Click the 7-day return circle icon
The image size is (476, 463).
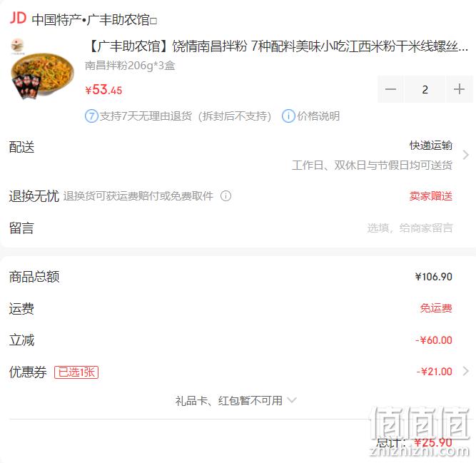(91, 116)
